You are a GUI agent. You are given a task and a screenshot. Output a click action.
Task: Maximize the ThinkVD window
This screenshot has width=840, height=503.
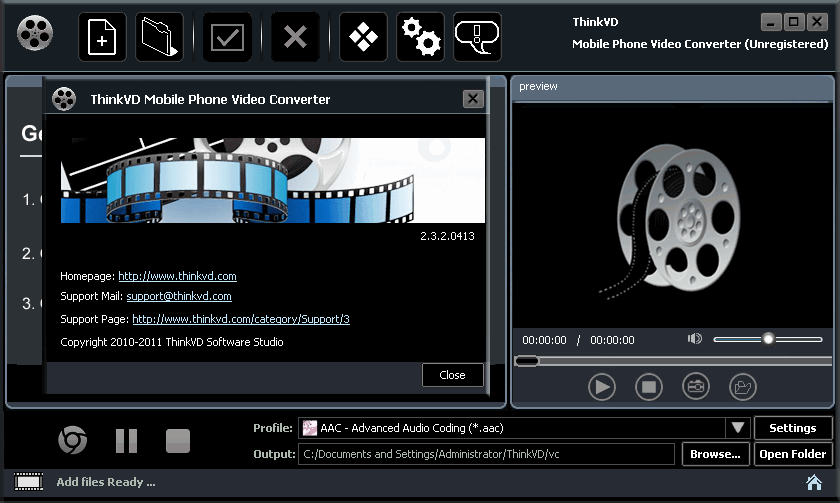(x=794, y=22)
